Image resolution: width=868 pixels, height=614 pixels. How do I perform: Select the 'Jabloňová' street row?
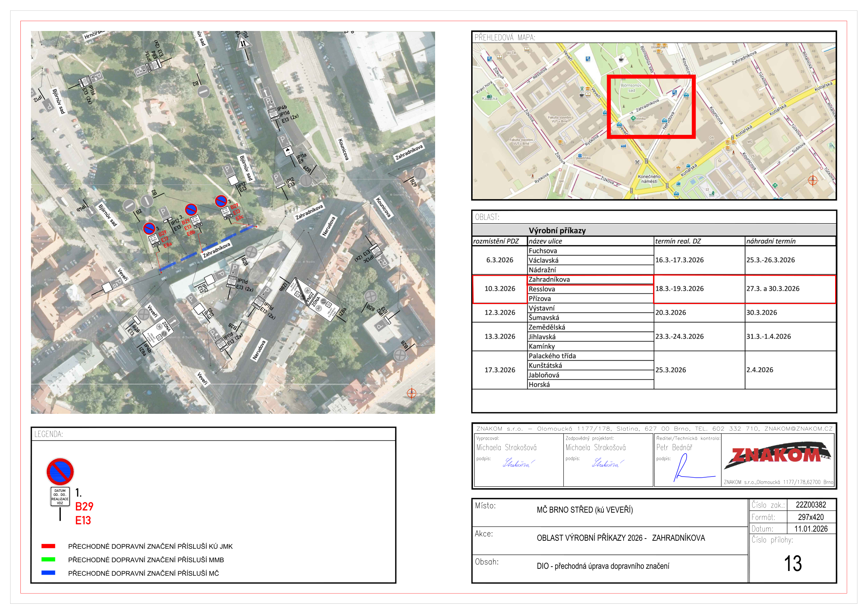click(x=591, y=375)
